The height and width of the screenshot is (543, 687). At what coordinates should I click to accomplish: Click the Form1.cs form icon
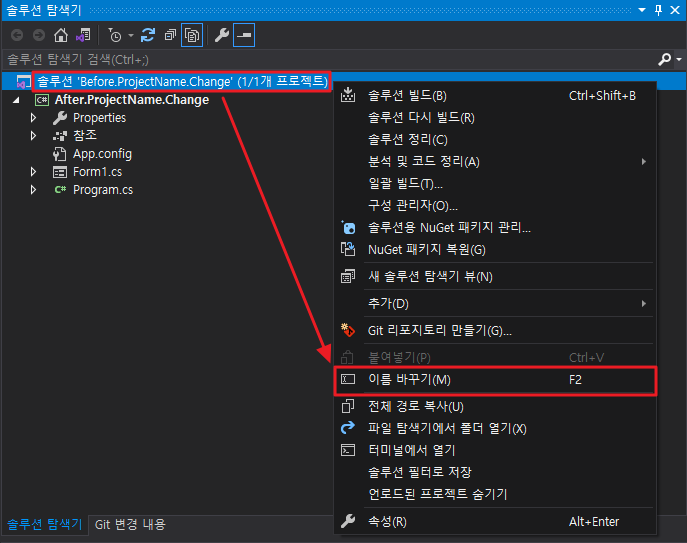pyautogui.click(x=60, y=172)
